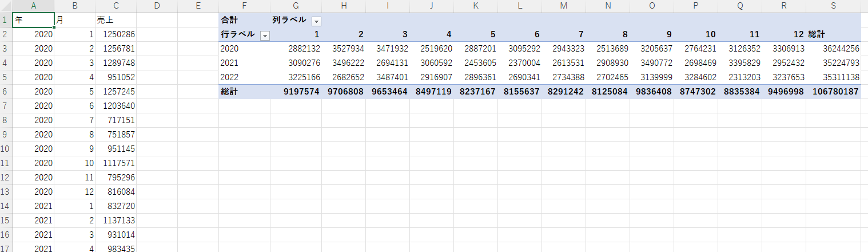The image size is (868, 252).
Task: Select cell A1 containing 年
Action: click(x=33, y=20)
